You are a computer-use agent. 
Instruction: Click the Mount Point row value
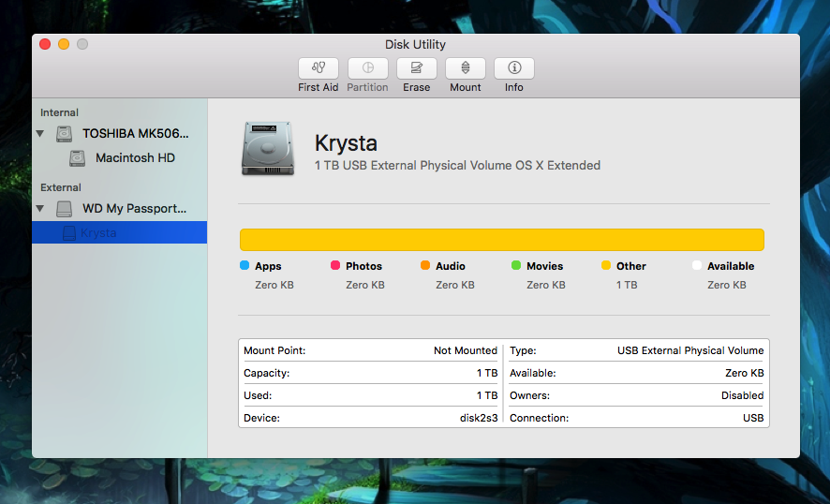tap(465, 350)
